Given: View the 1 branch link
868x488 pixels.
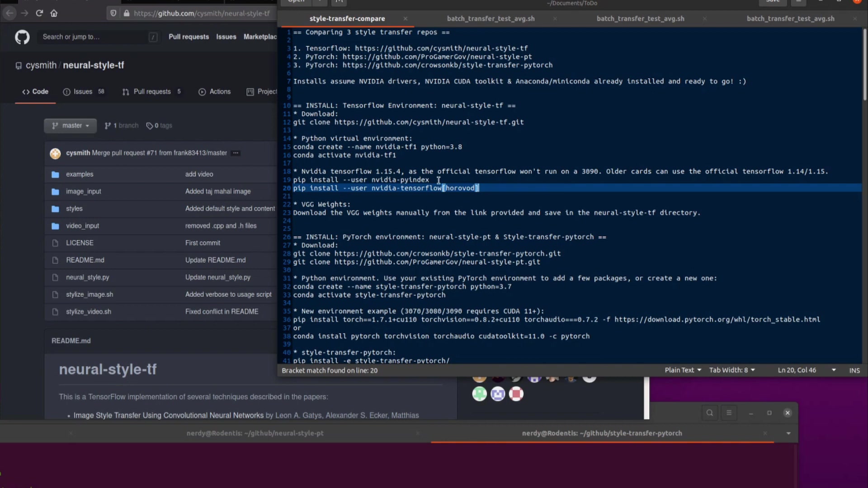Looking at the screenshot, I should (122, 126).
